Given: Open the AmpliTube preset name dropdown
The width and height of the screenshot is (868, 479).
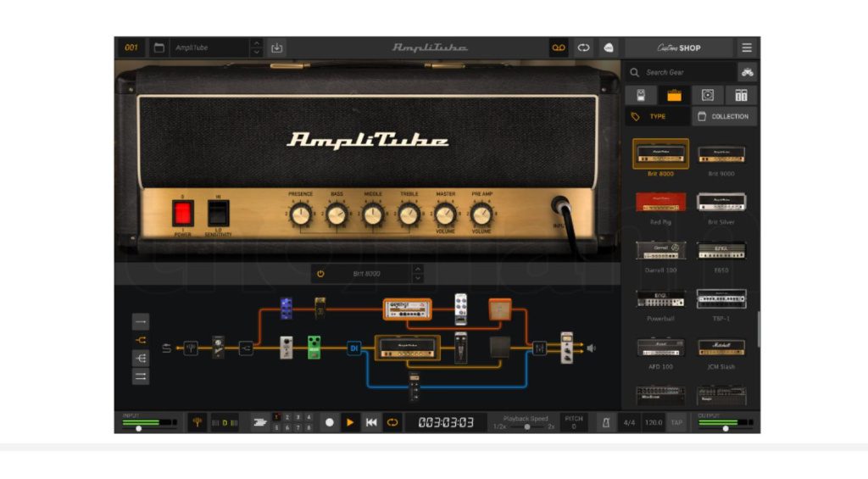Looking at the screenshot, I should point(210,47).
